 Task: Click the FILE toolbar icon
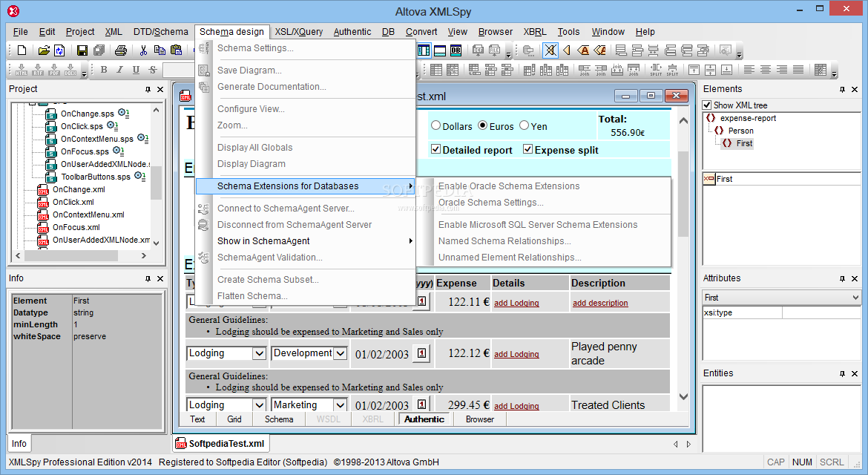[494, 50]
